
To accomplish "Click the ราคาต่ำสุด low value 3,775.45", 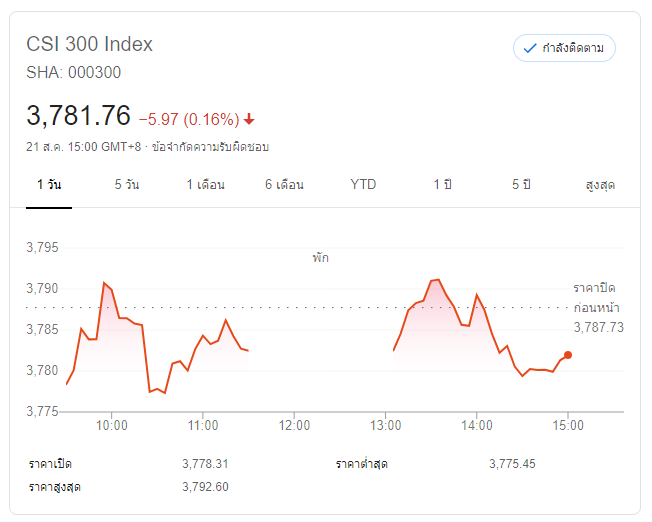I will click(512, 464).
